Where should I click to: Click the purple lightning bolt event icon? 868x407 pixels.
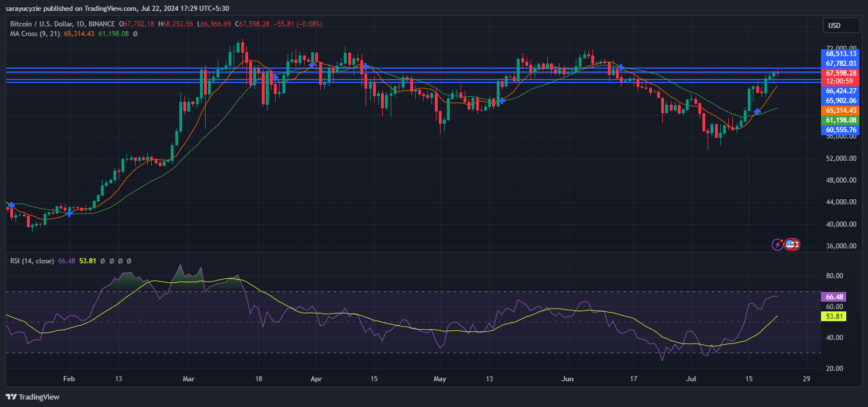777,244
